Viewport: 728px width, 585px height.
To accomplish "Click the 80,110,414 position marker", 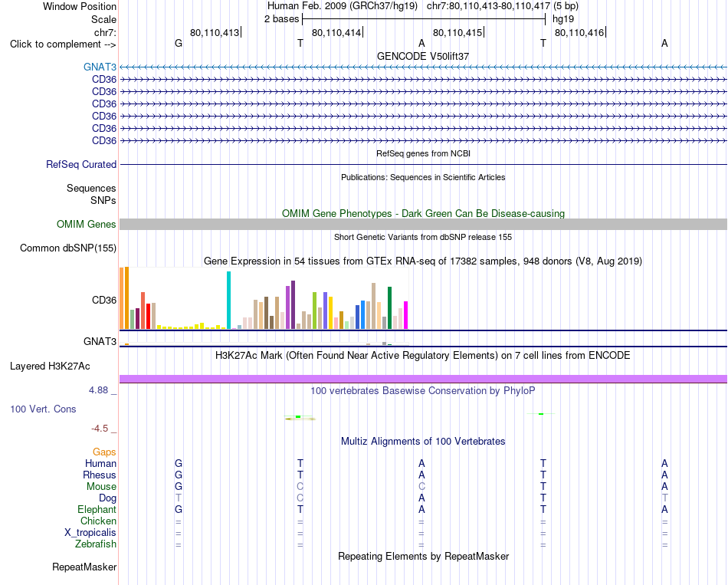I will pos(336,32).
